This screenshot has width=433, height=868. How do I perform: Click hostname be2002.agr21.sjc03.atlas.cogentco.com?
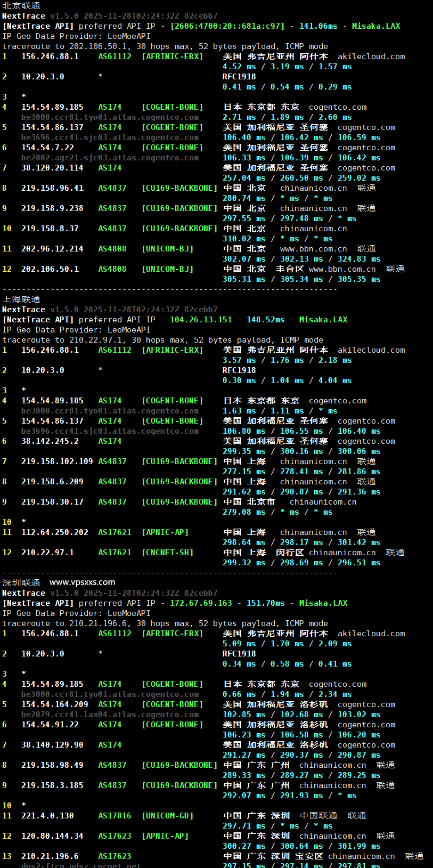pos(110,158)
